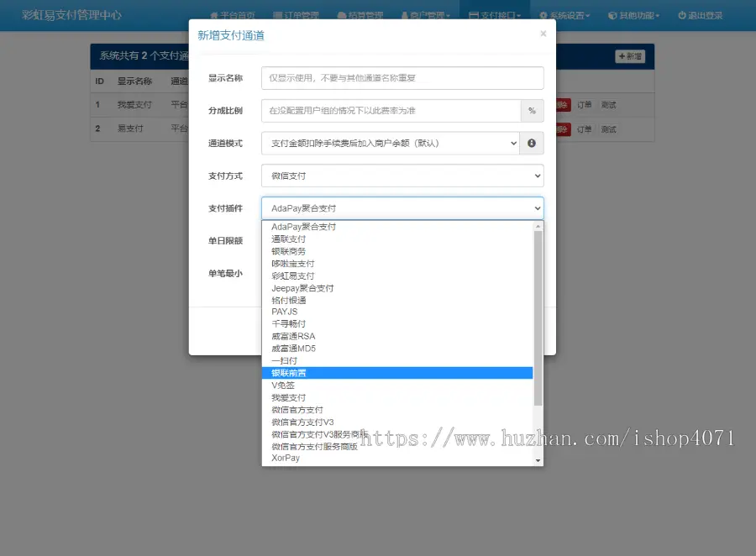Click the scrollbar up arrow in plugin list
756x556 pixels.
tap(538, 226)
